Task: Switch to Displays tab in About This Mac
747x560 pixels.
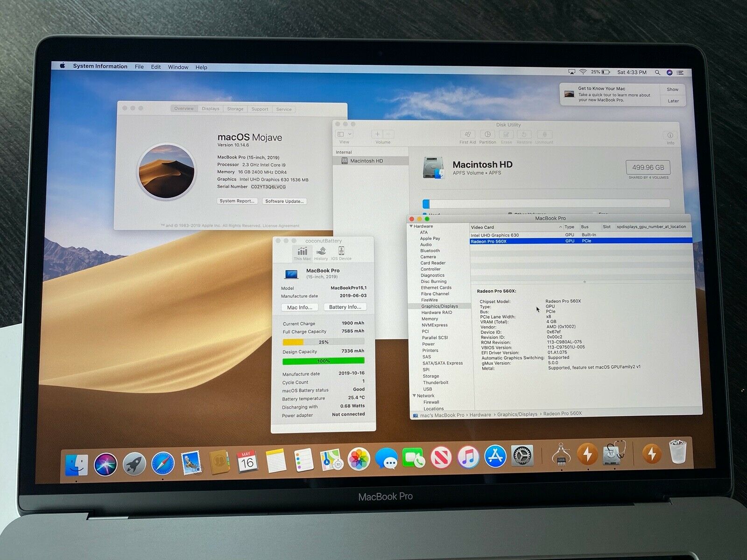Action: point(211,109)
